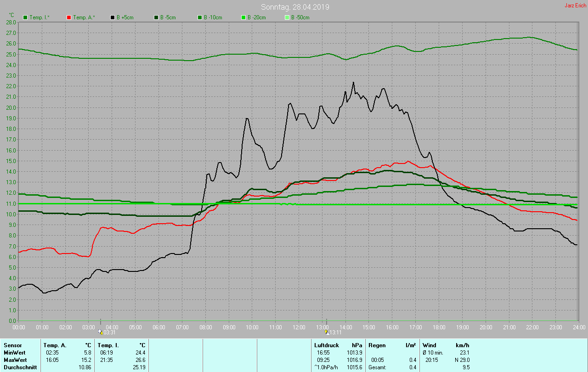Image resolution: width=588 pixels, height=372 pixels.
Task: Select the 'B -50cm' legend label
Action: pos(300,17)
